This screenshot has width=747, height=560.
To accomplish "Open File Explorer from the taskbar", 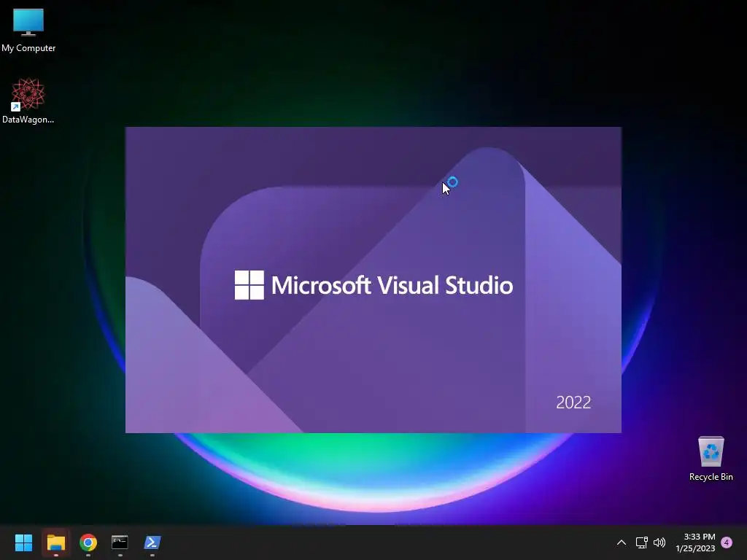I will [x=55, y=542].
